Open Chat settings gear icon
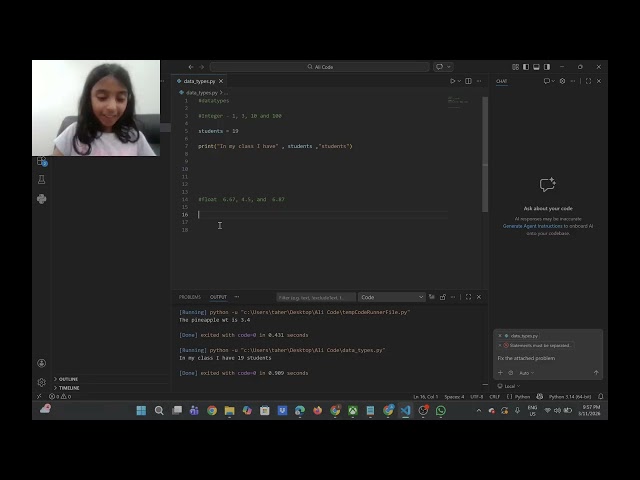Screen dimensions: 640x480 click(x=562, y=81)
